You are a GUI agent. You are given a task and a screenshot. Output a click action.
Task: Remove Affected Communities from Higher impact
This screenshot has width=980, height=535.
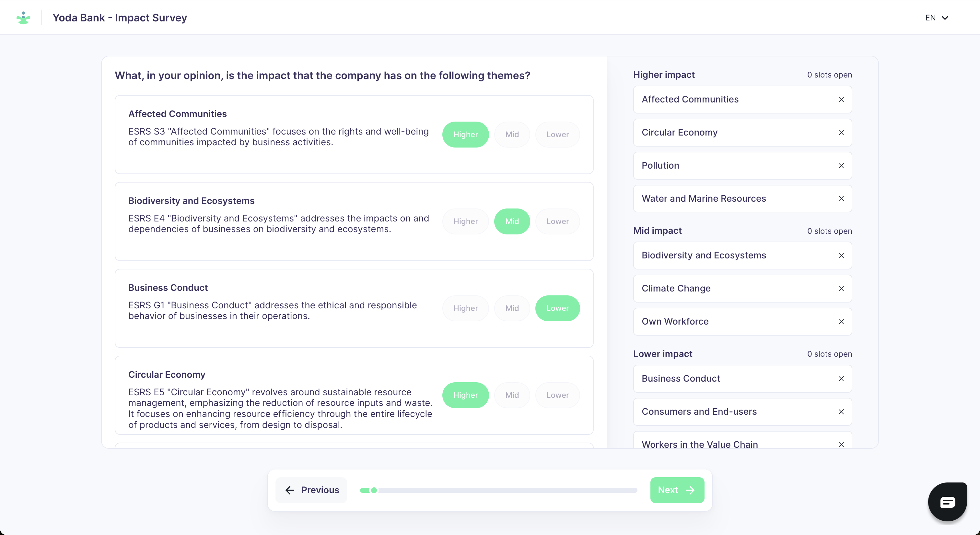[841, 100]
